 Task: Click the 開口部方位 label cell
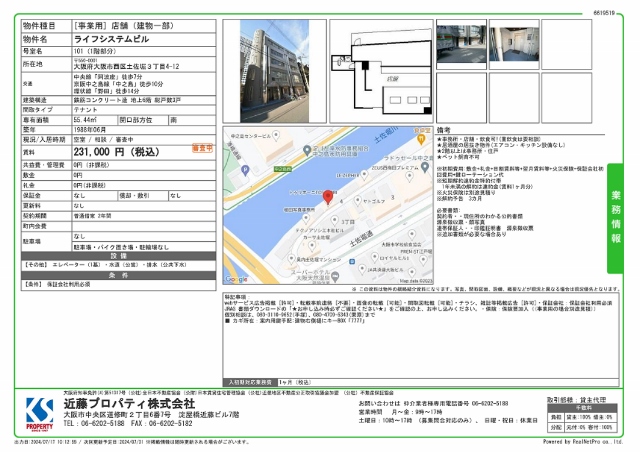click(x=143, y=120)
